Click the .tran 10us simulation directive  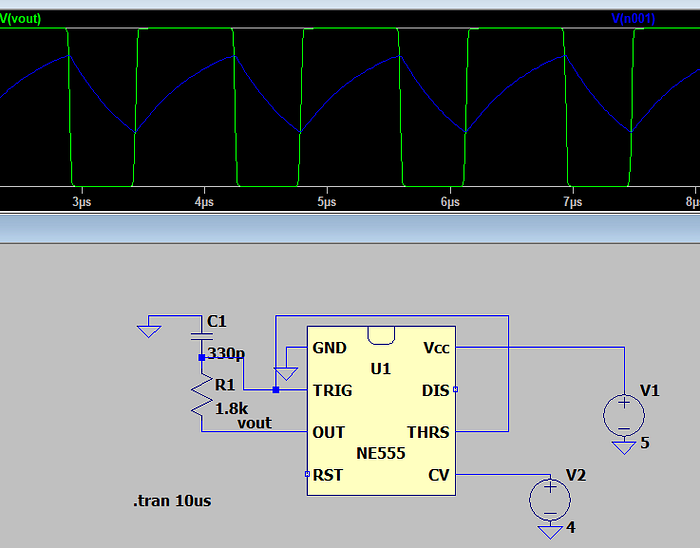pos(172,500)
